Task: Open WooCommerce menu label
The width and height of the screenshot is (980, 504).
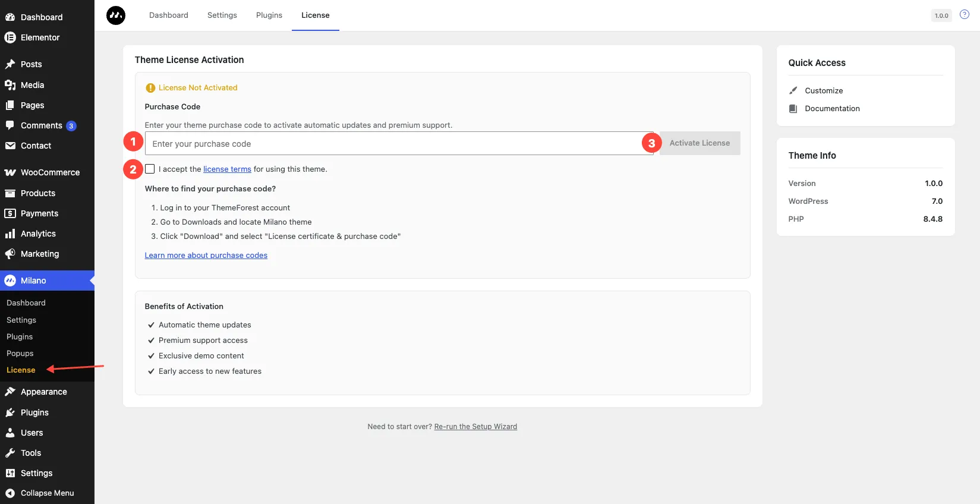Action: click(x=51, y=172)
